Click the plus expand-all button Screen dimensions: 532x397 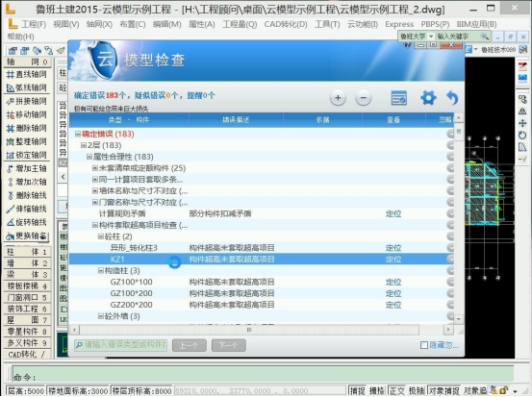338,98
